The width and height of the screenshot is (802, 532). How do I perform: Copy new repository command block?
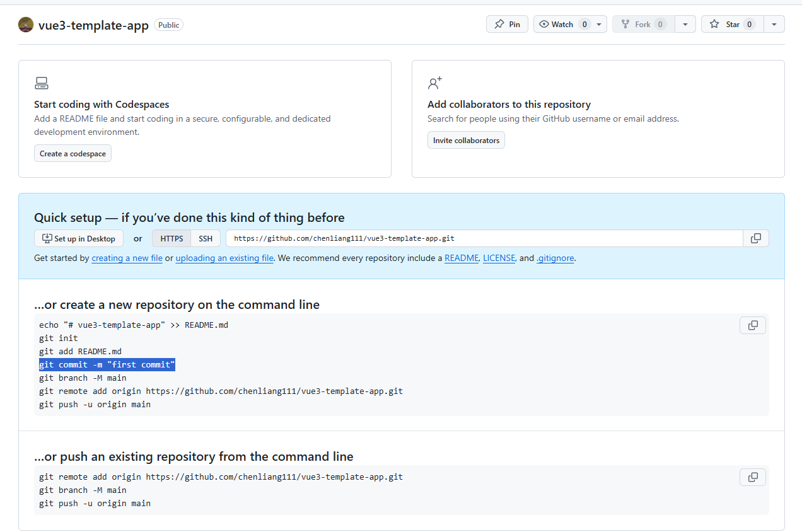[x=753, y=325]
